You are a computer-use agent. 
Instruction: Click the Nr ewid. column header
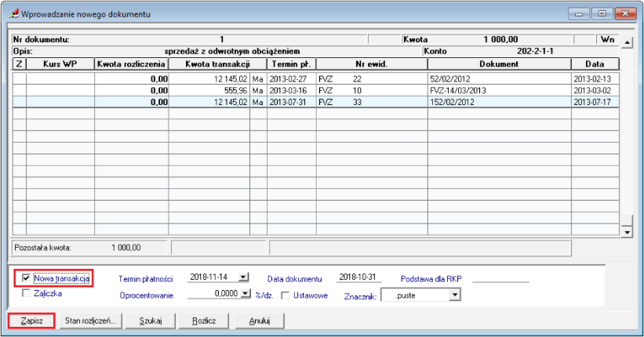tap(372, 64)
